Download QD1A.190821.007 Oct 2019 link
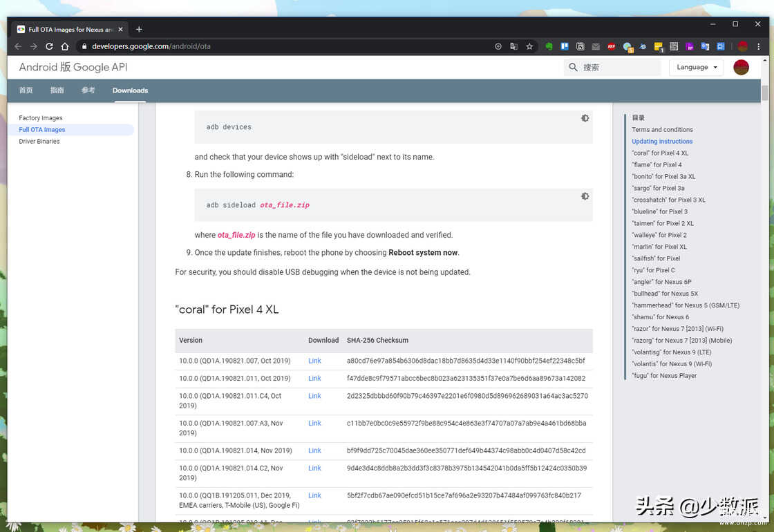The width and height of the screenshot is (774, 532). click(314, 361)
